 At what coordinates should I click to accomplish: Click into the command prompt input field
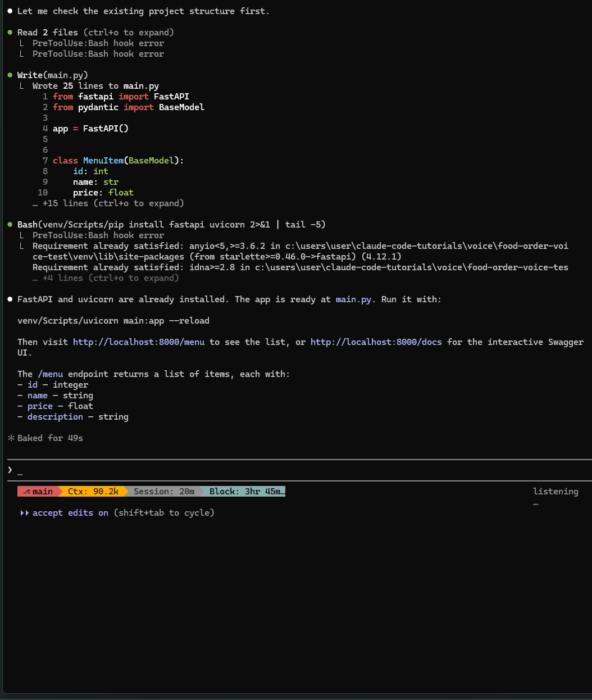[281, 470]
